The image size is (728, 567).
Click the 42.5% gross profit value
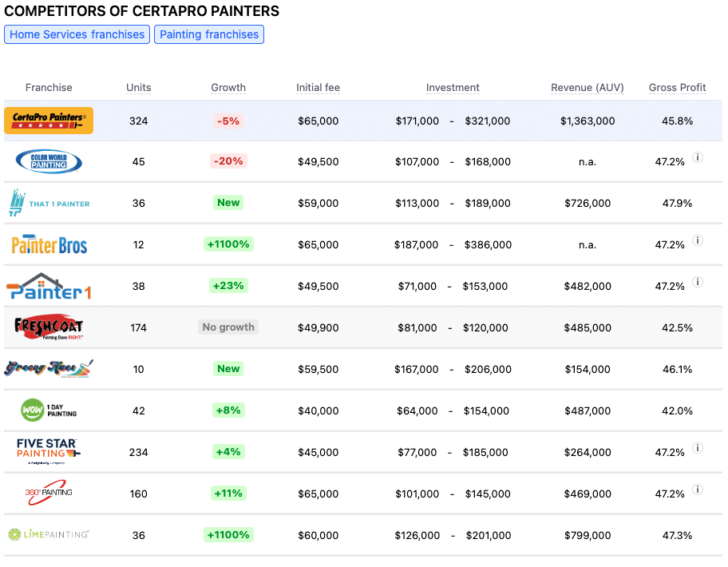tap(678, 328)
